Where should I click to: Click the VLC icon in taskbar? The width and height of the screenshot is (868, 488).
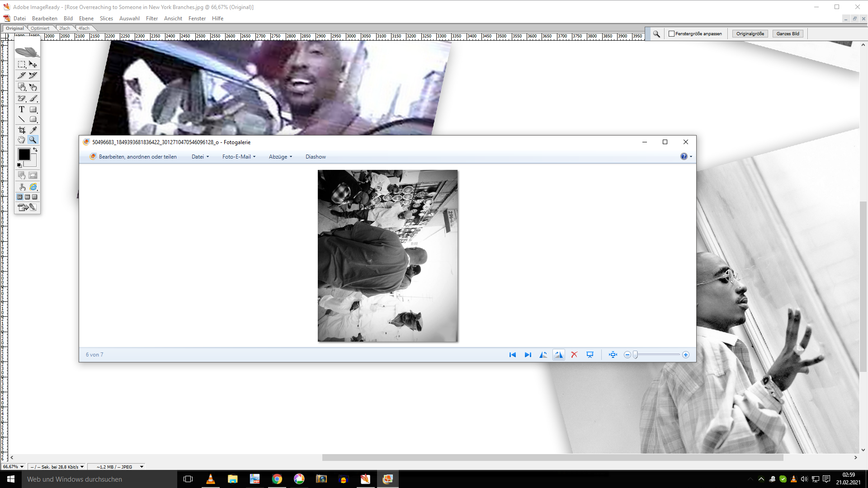pos(211,479)
